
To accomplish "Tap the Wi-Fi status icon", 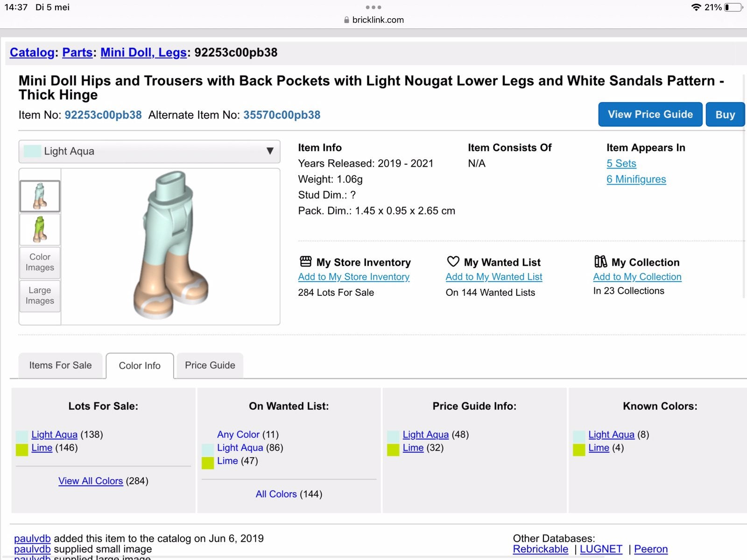I will tap(696, 7).
